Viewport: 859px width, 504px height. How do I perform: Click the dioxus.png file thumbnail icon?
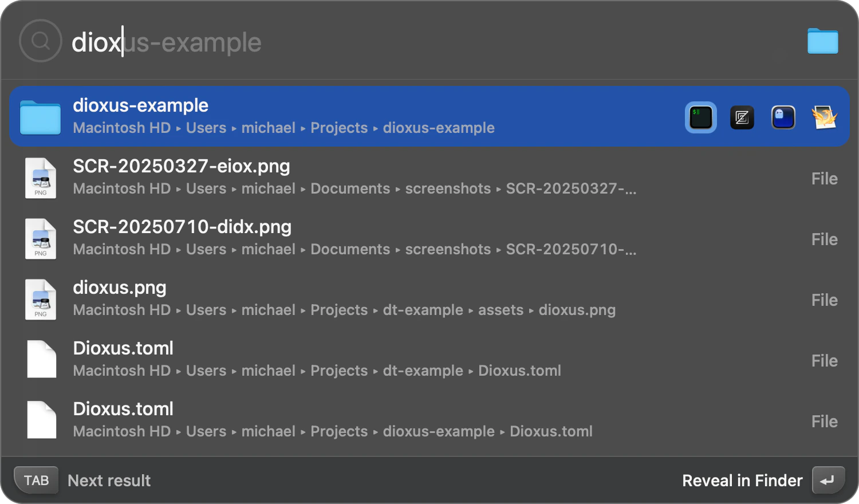pos(40,300)
